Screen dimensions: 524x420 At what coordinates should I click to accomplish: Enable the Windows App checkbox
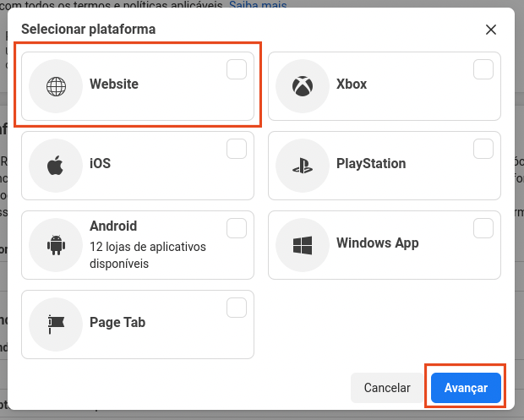coord(483,228)
